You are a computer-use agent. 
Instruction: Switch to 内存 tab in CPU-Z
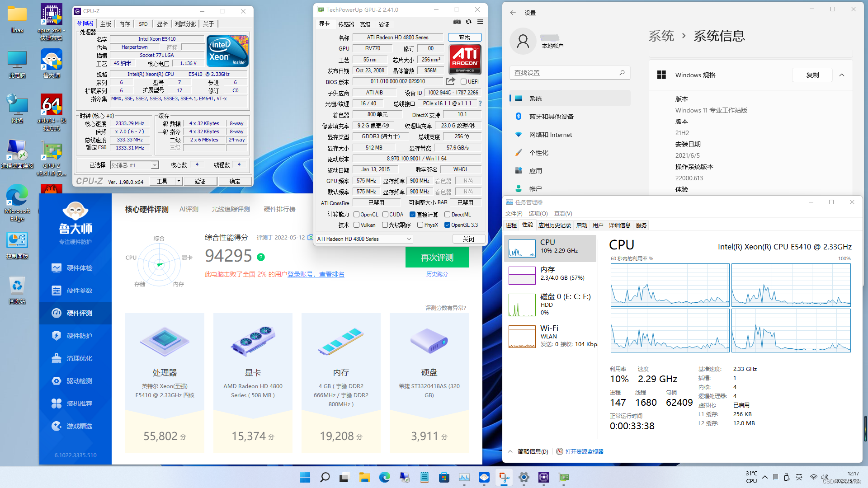[x=124, y=24]
